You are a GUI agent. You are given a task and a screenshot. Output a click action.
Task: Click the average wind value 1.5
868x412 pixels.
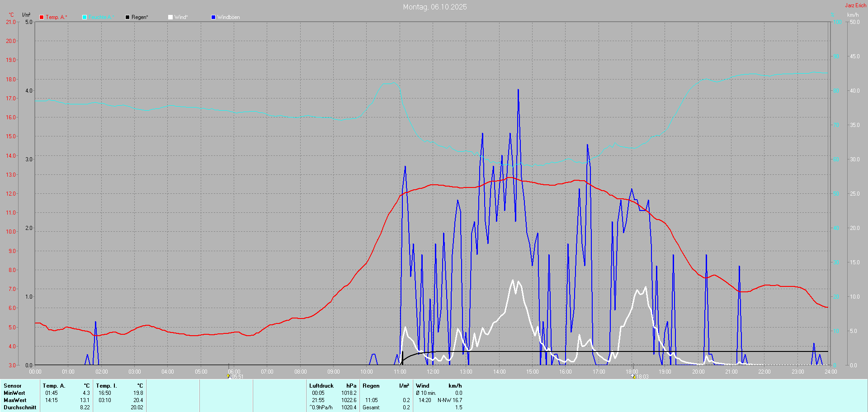pos(459,407)
